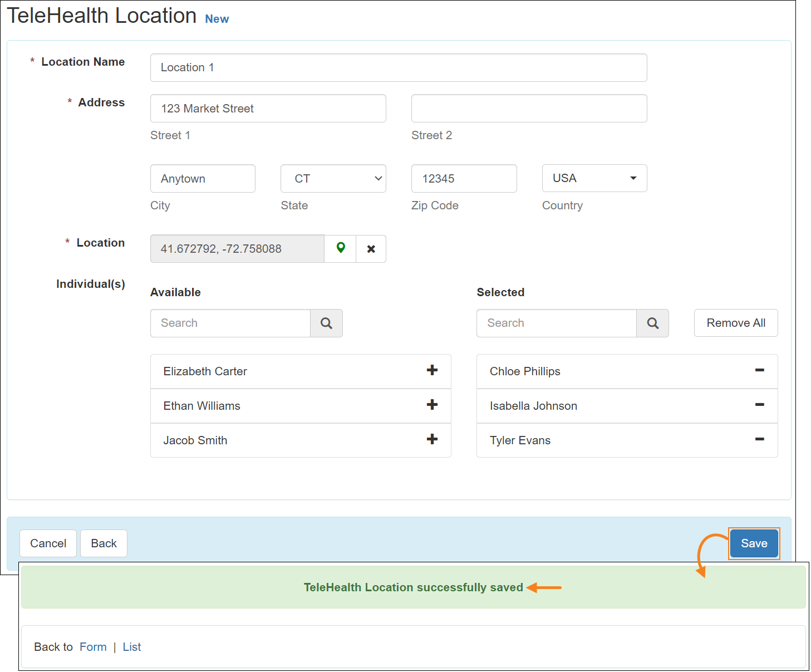Add Ethan Williams with the plus icon
This screenshot has width=811, height=672.
click(432, 405)
